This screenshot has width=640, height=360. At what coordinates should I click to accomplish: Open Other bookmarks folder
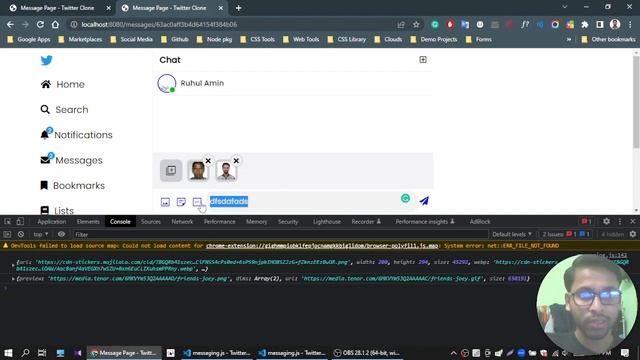[x=608, y=40]
